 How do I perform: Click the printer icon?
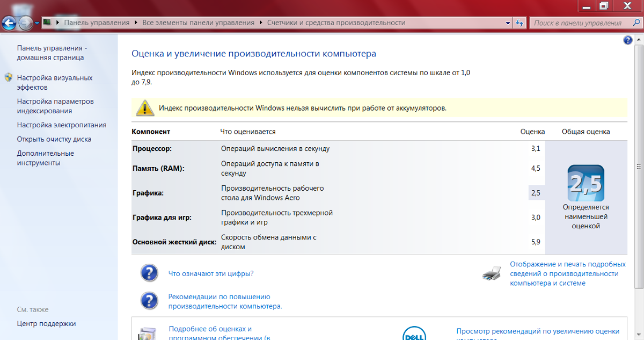pyautogui.click(x=492, y=274)
